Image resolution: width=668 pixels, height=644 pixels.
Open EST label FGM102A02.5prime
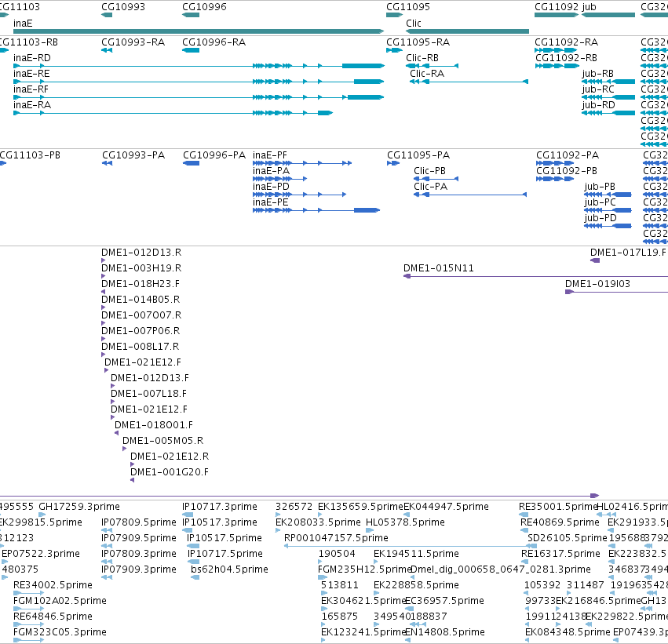60,601
